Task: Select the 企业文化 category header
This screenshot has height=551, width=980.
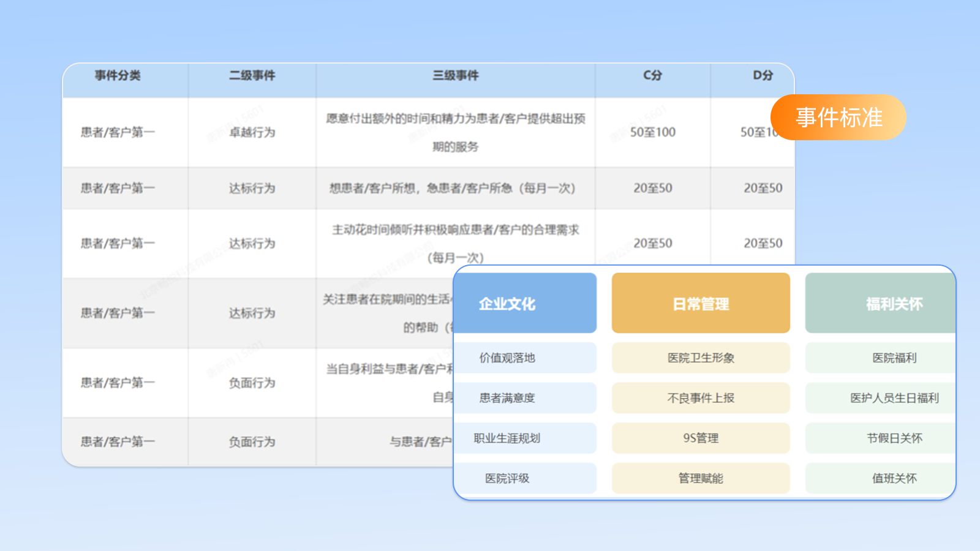Action: 525,304
